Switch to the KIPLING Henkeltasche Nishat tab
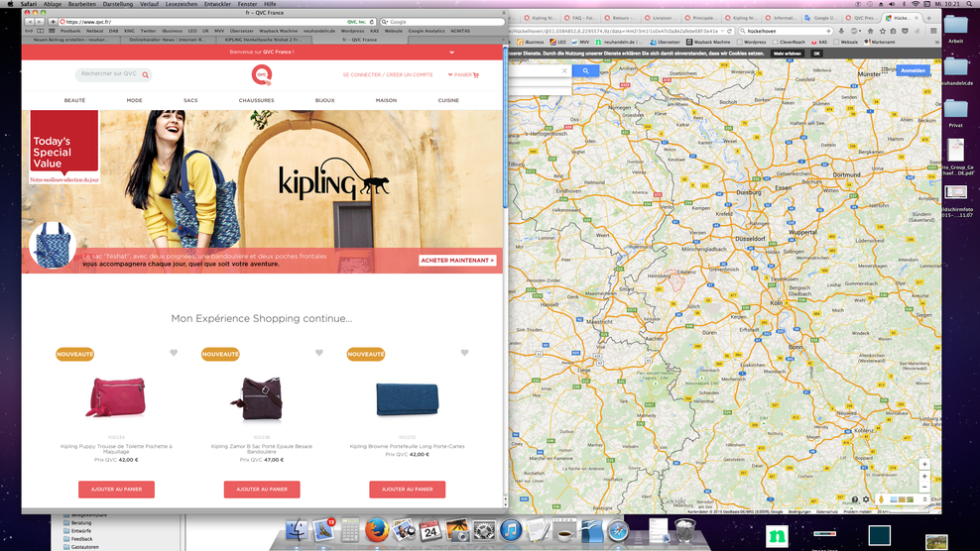The height and width of the screenshot is (551, 980). point(263,40)
